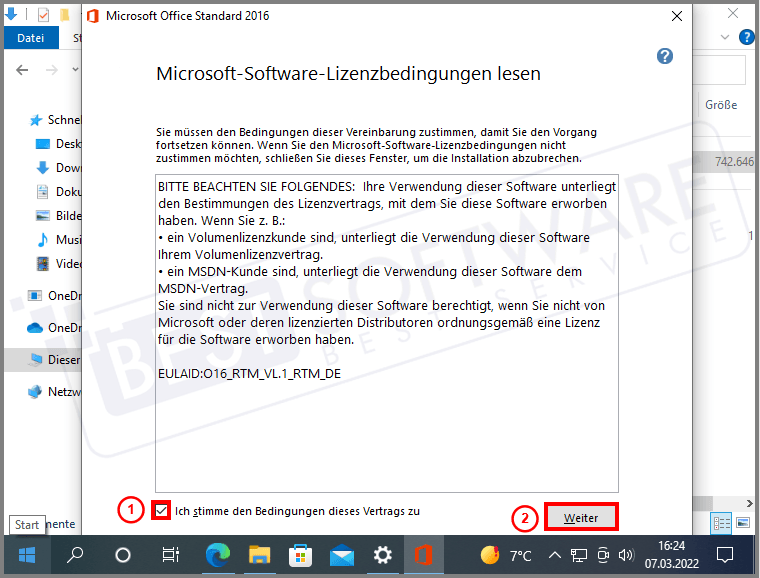Open the Meet Now tray icon
Screen dimensions: 760x578
(x=603, y=555)
